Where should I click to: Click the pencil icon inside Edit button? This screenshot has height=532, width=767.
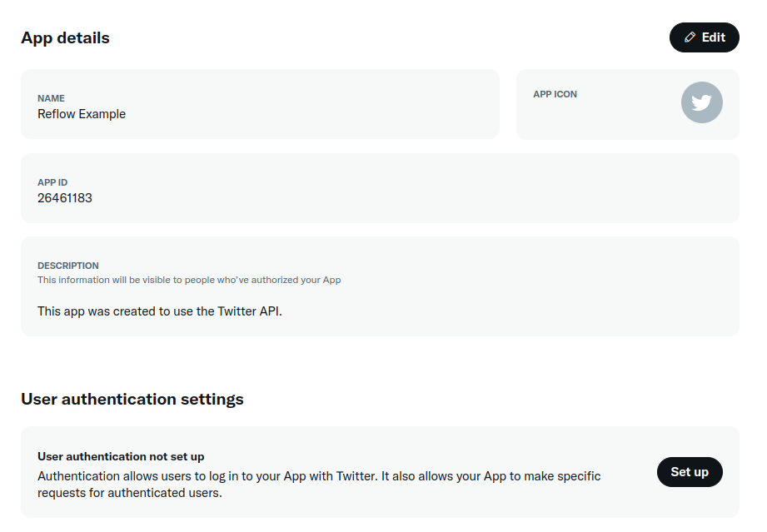click(x=690, y=37)
